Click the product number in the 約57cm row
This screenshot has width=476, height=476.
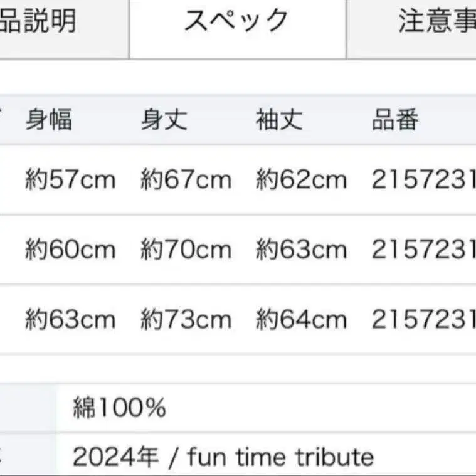pos(423,181)
